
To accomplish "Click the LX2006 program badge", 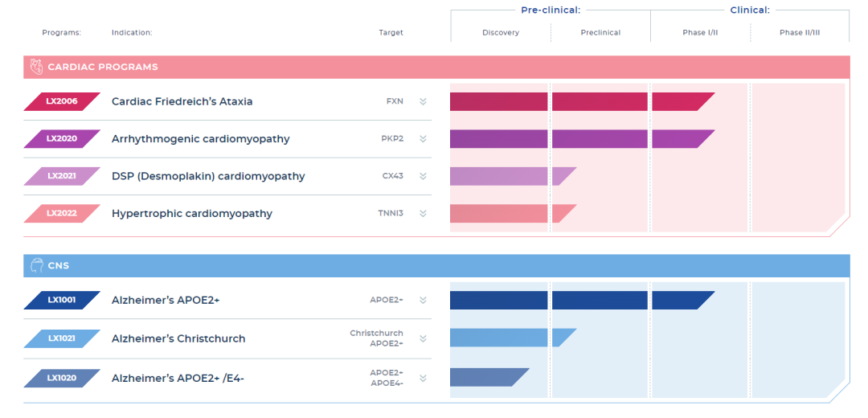I will point(62,101).
